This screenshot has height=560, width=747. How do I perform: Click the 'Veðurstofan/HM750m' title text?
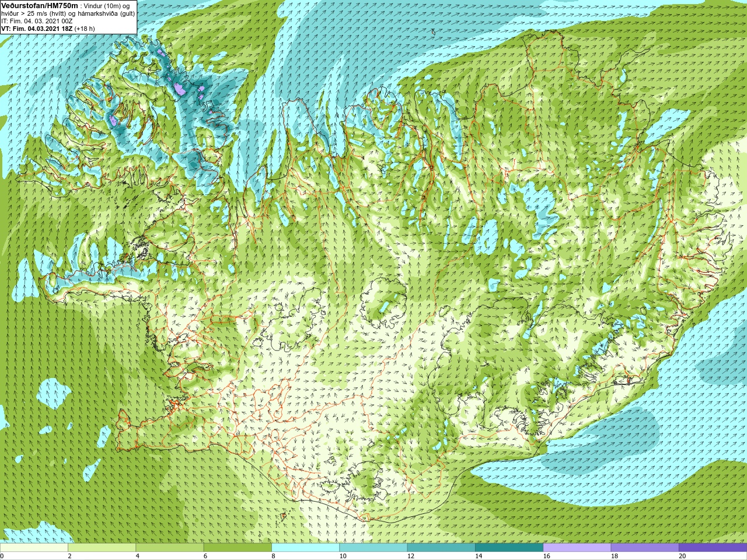pyautogui.click(x=39, y=5)
